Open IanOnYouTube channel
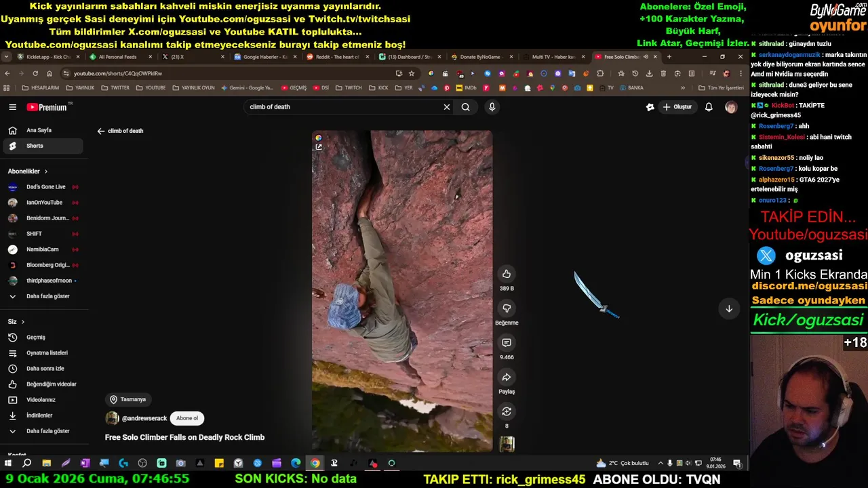 tap(42, 203)
